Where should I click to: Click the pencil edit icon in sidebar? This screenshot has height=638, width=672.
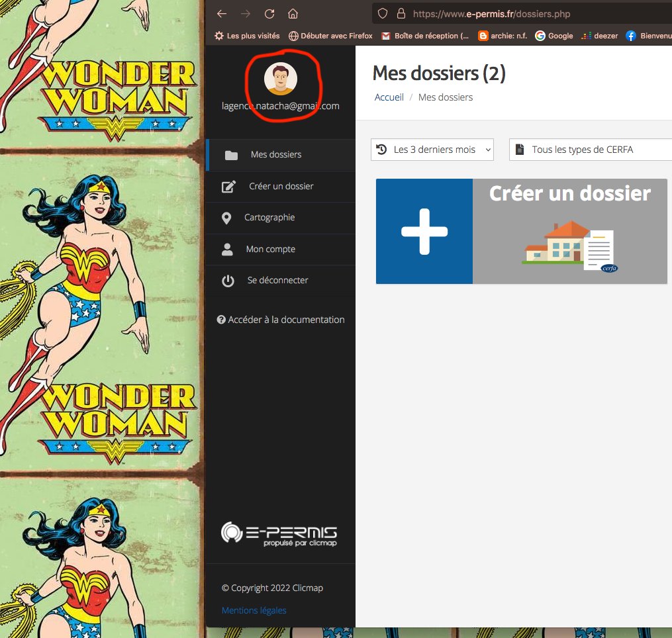coord(228,187)
